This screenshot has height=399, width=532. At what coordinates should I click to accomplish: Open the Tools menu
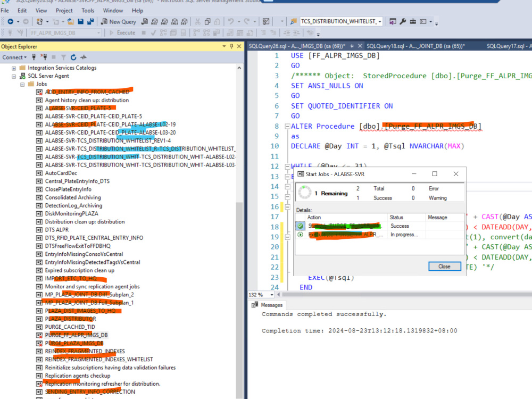pos(88,11)
